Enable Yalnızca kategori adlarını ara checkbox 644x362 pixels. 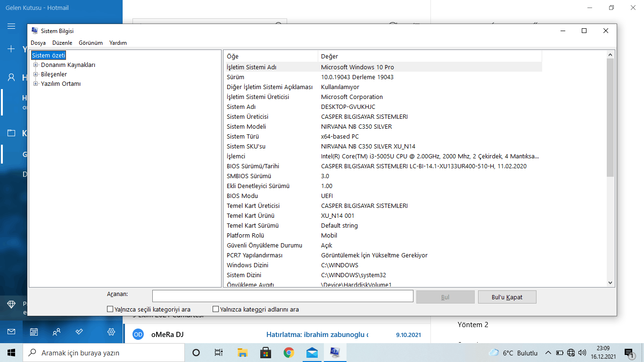(216, 310)
